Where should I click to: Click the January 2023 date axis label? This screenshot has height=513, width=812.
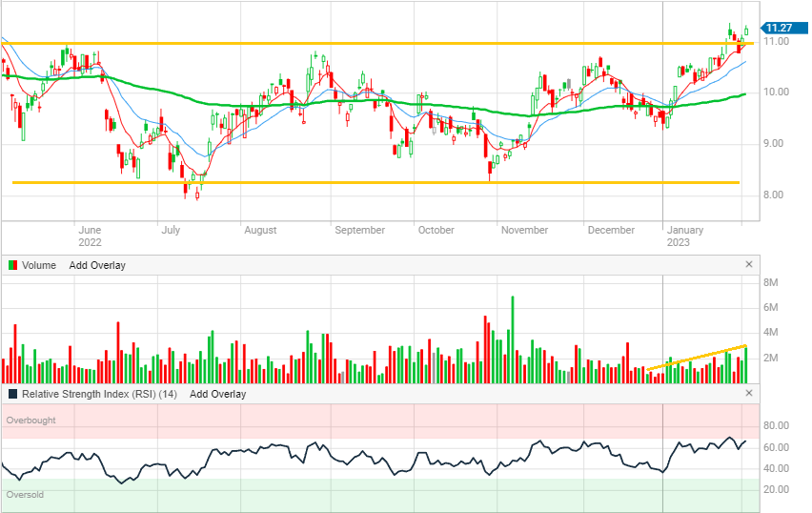tap(685, 236)
